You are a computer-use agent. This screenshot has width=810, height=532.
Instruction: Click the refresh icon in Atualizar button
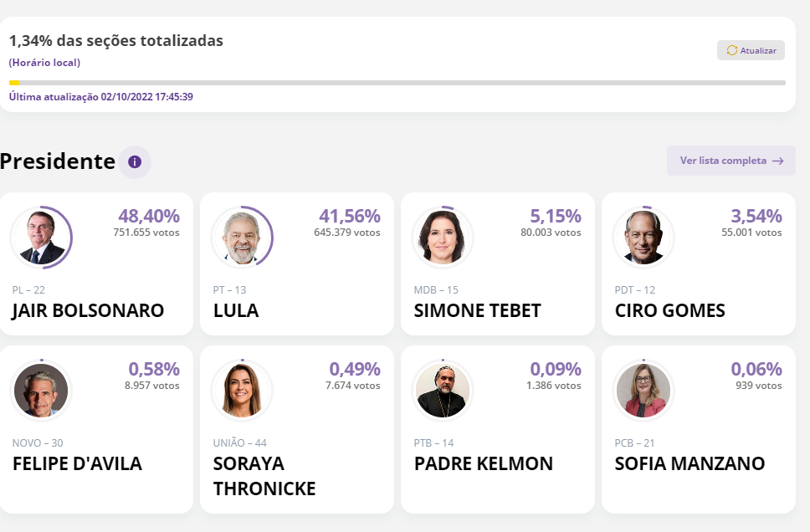(732, 50)
